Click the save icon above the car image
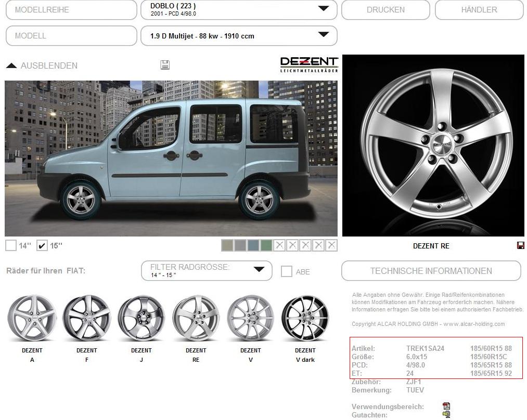527x420 pixels. [165, 65]
